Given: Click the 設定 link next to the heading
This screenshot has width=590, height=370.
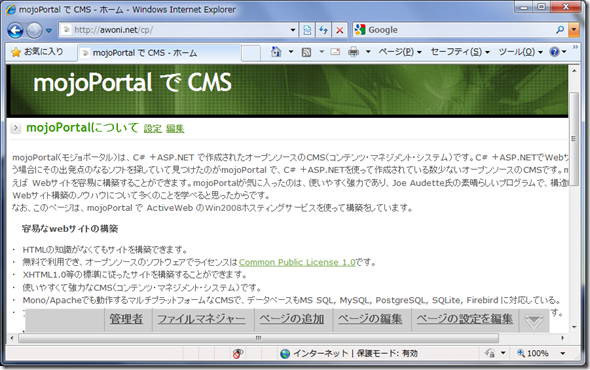Looking at the screenshot, I should (x=153, y=129).
